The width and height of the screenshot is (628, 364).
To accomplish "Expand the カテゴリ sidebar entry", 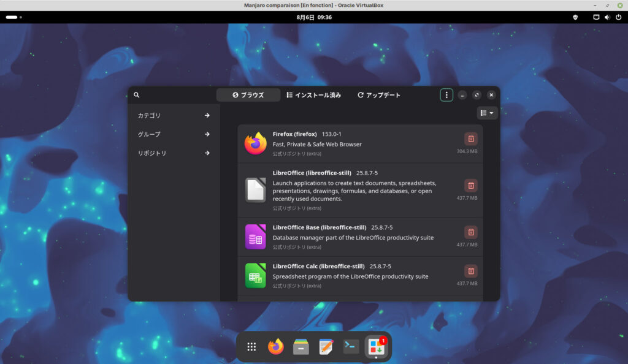I will [x=174, y=115].
